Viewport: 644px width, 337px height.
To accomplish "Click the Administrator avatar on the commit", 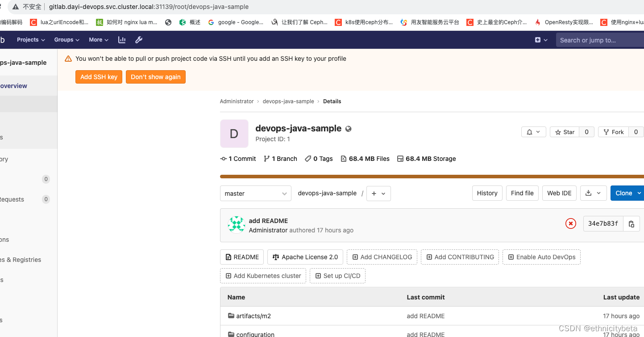I will 236,224.
